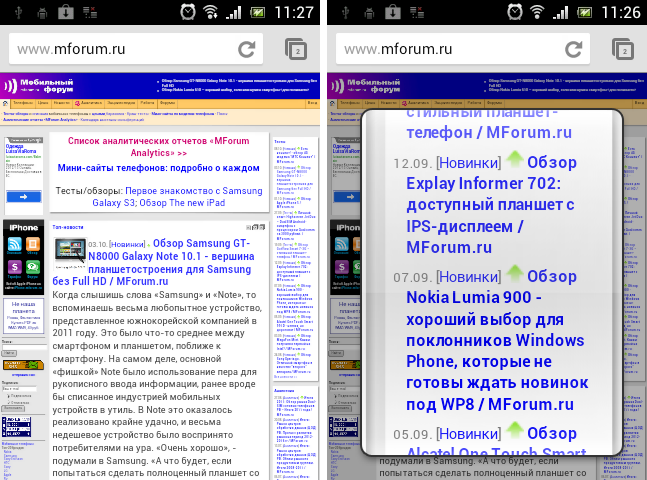Tap the [Новинки] tag next to 12.09 in the popup
The image size is (647, 480).
[x=468, y=163]
